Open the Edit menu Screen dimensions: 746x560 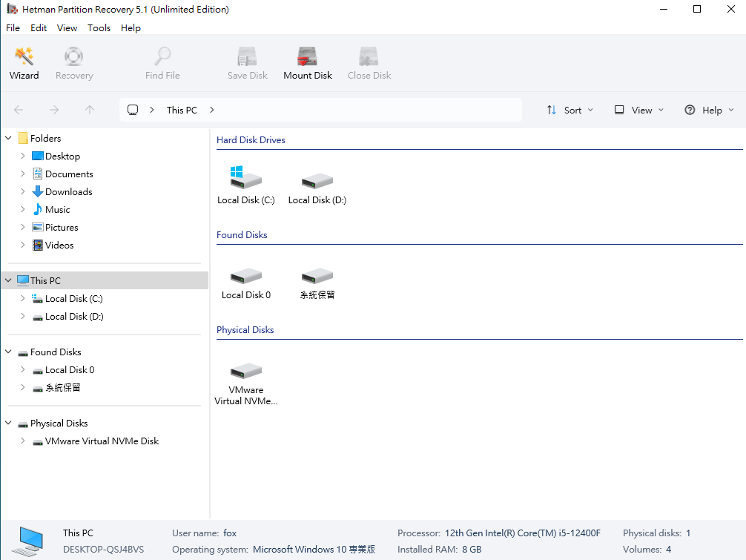(x=39, y=27)
